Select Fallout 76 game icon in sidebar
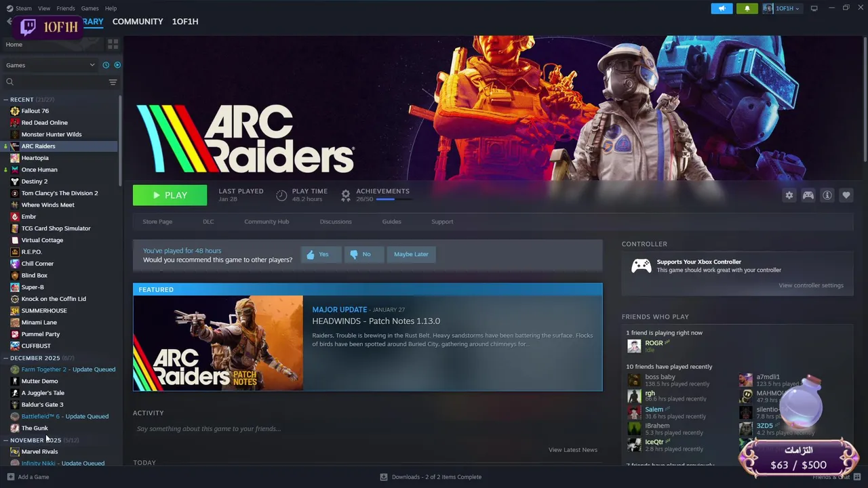This screenshot has height=488, width=868. click(15, 111)
